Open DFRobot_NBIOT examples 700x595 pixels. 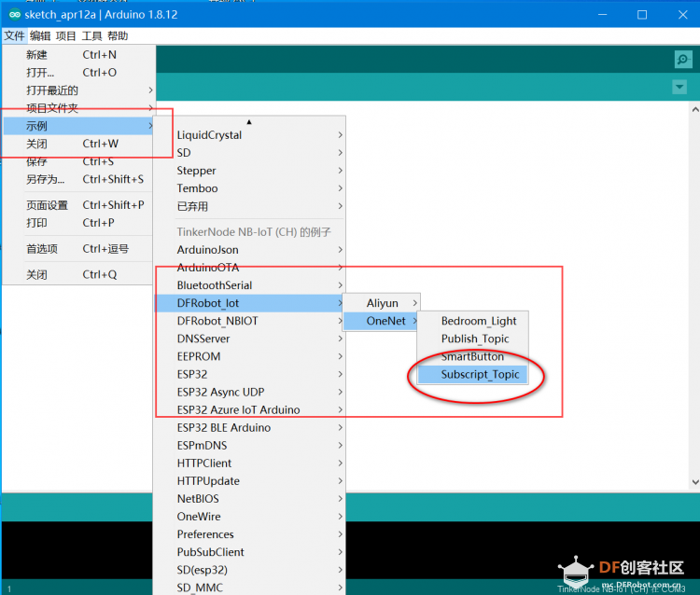point(249,321)
